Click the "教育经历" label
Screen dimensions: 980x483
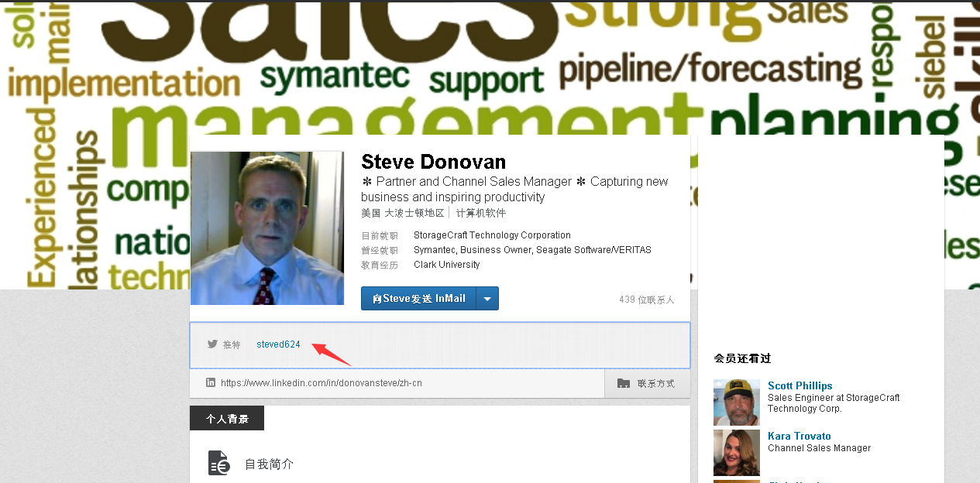pyautogui.click(x=380, y=265)
